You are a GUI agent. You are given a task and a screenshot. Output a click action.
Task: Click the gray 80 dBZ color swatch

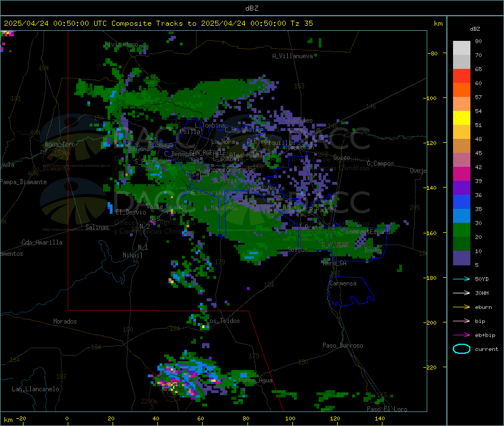coord(461,48)
